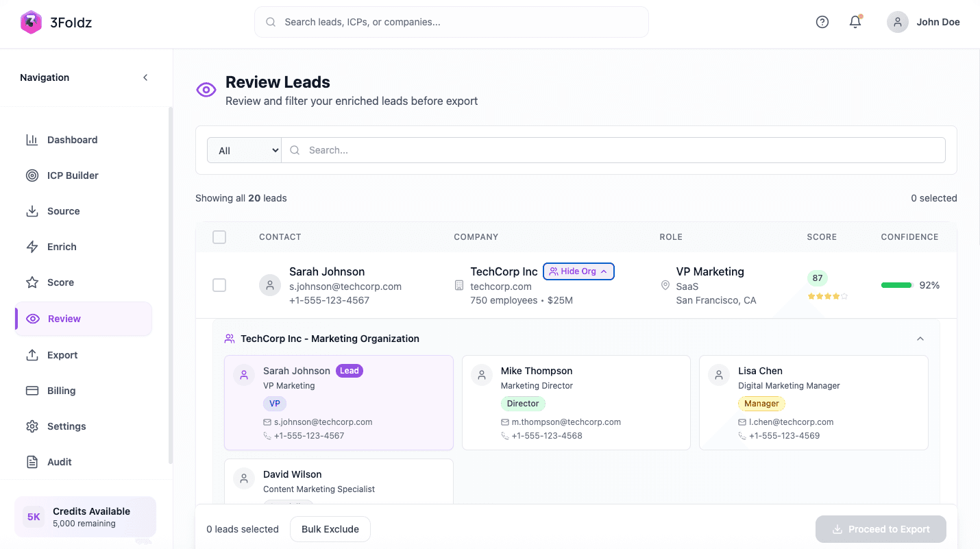Viewport: 980px width, 549px height.
Task: Click VP Marketing role in table row
Action: coord(710,271)
